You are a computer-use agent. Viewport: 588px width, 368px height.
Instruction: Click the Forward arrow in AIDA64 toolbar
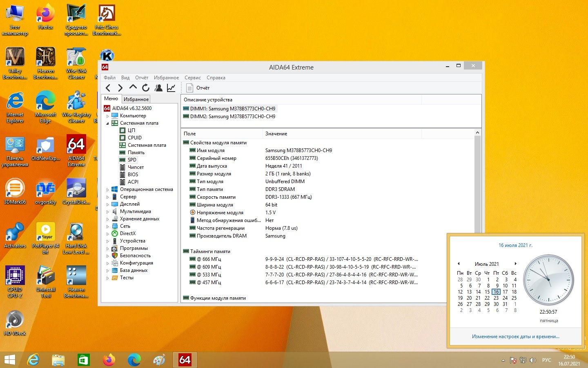click(120, 88)
